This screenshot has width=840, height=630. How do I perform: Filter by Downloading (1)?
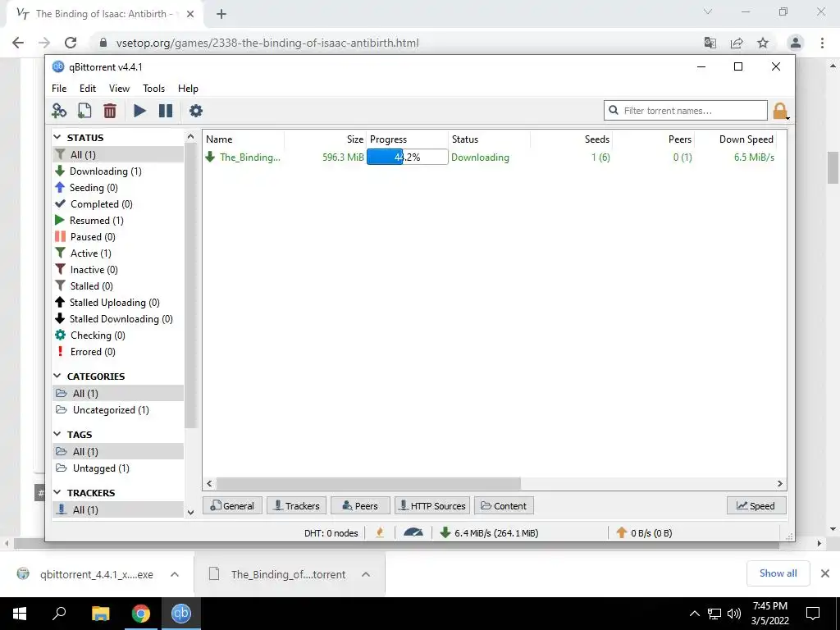(x=118, y=171)
